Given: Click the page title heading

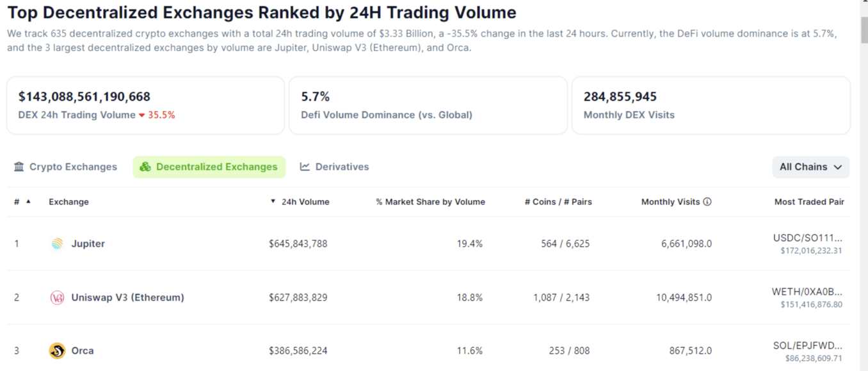Looking at the screenshot, I should (262, 12).
